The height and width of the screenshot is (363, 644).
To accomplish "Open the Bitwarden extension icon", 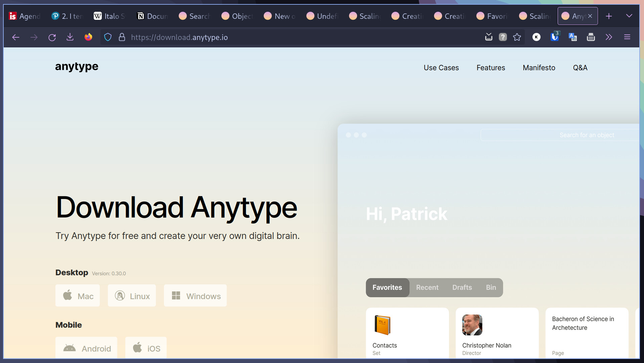I will (x=555, y=37).
